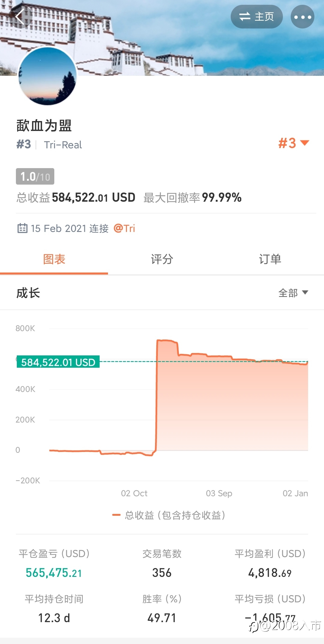Tap the Tri-Real account label
This screenshot has width=324, height=644.
tap(63, 145)
